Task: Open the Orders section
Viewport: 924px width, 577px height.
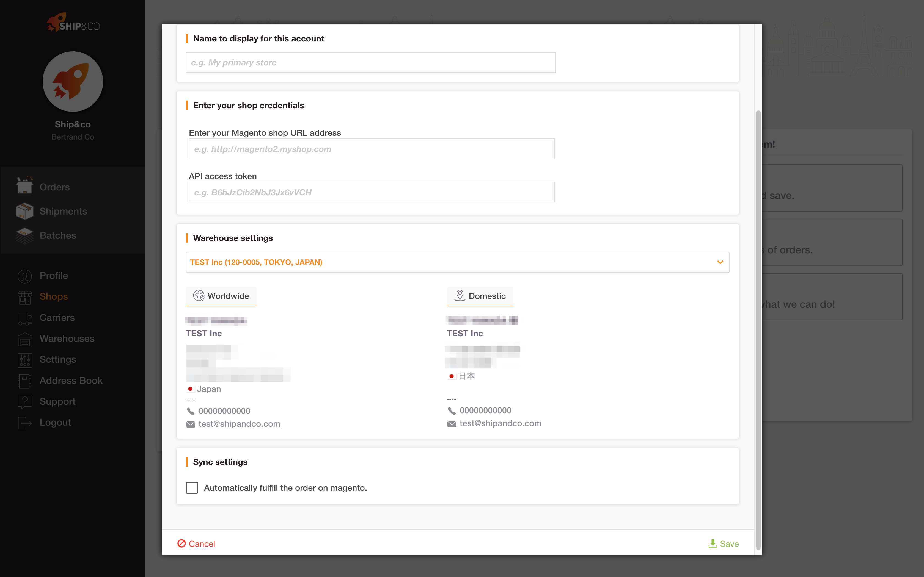Action: click(x=54, y=187)
